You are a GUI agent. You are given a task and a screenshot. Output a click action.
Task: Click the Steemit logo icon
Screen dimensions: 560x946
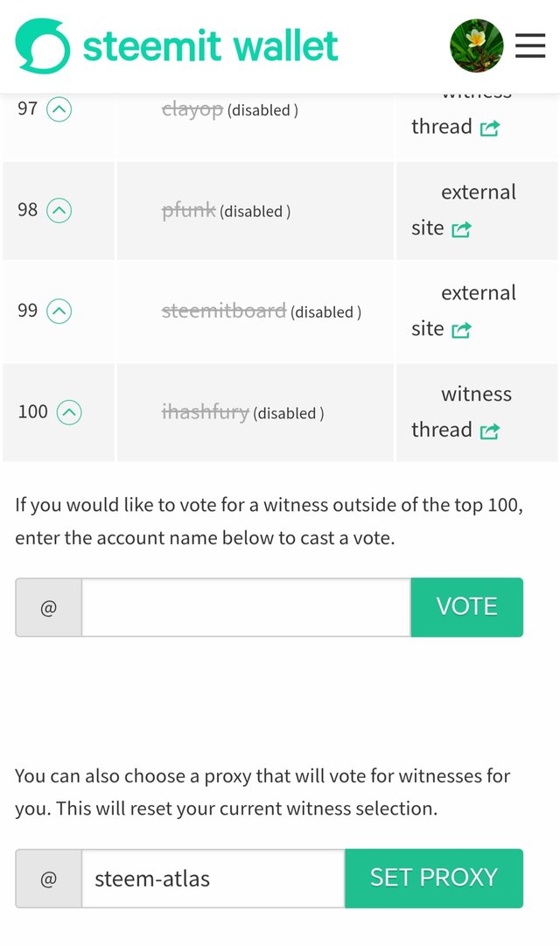click(42, 46)
